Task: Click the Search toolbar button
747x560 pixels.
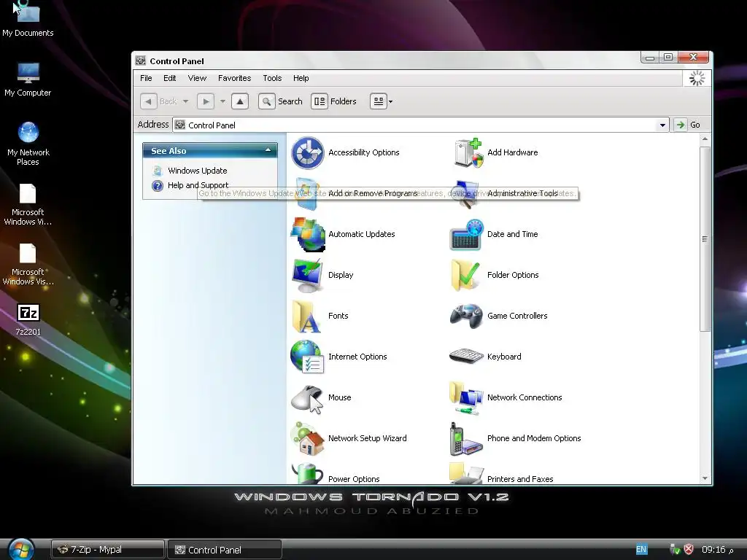Action: tap(281, 101)
